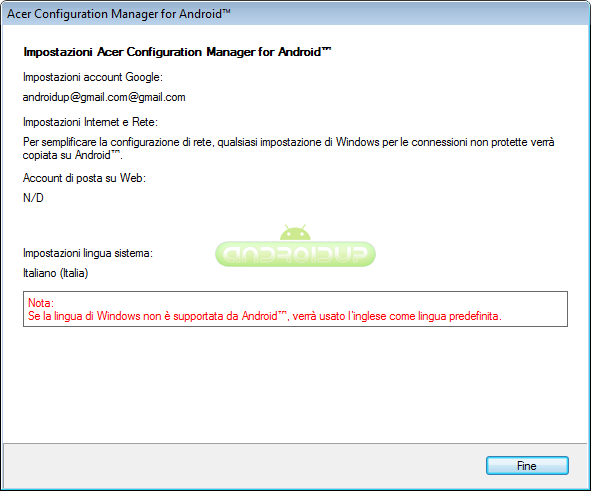Click the Impostazioni lingua sistema label

pyautogui.click(x=88, y=253)
